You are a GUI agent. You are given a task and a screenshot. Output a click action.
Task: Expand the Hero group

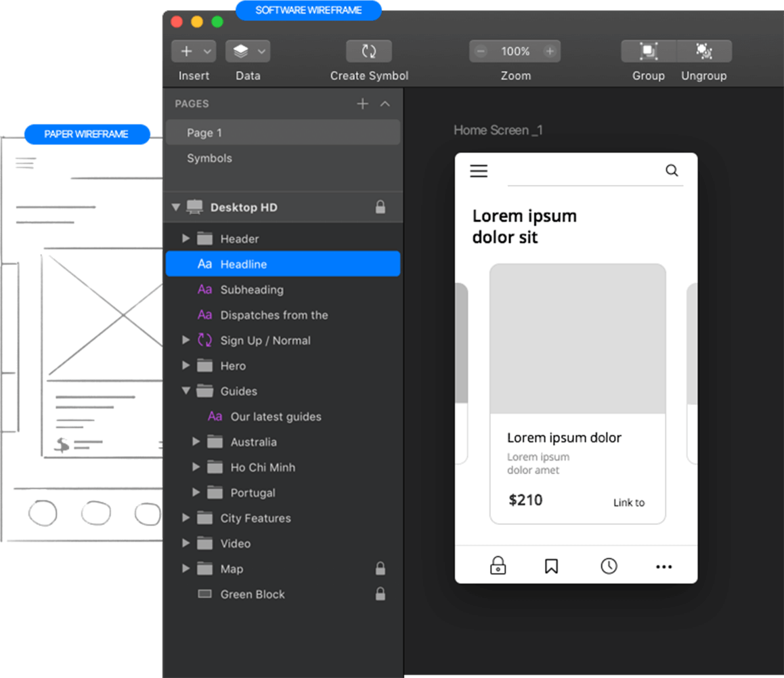click(186, 366)
